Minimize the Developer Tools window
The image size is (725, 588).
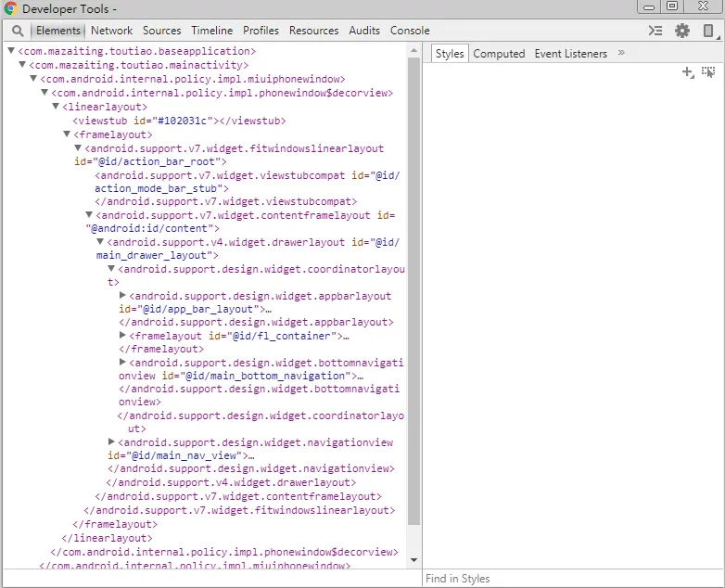[649, 6]
